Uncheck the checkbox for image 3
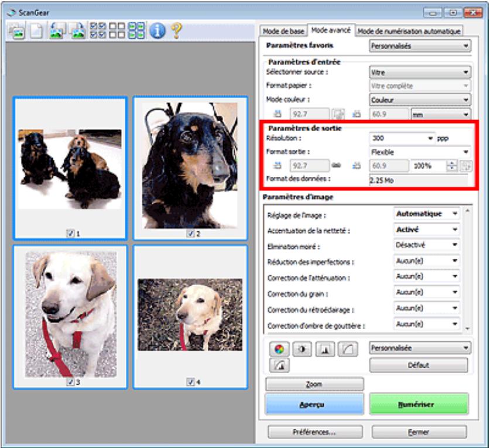 (70, 382)
